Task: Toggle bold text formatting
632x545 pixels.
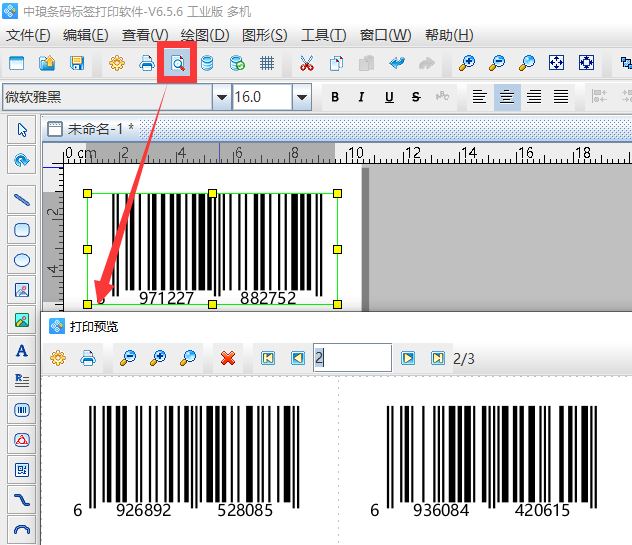Action: (x=335, y=97)
